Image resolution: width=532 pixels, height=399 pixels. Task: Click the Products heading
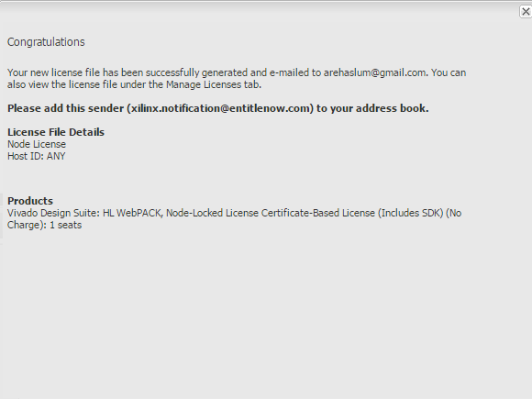pyautogui.click(x=30, y=201)
